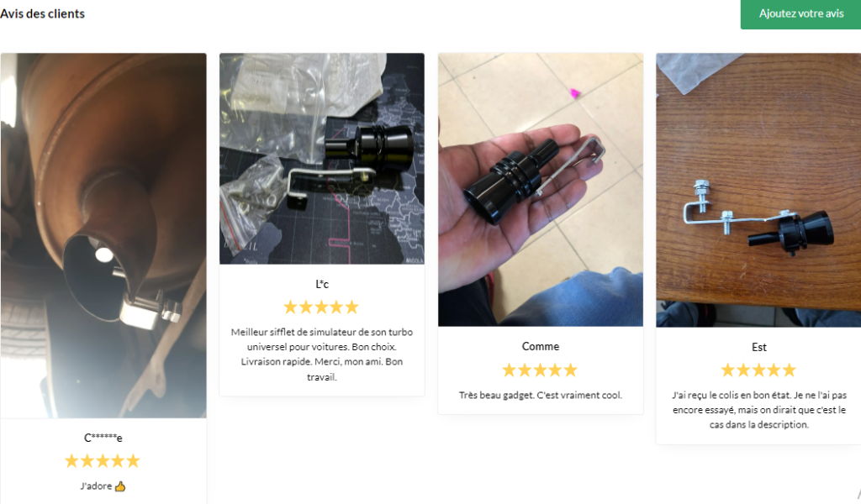Click the thumbs up emoji after J'adore

(x=120, y=486)
